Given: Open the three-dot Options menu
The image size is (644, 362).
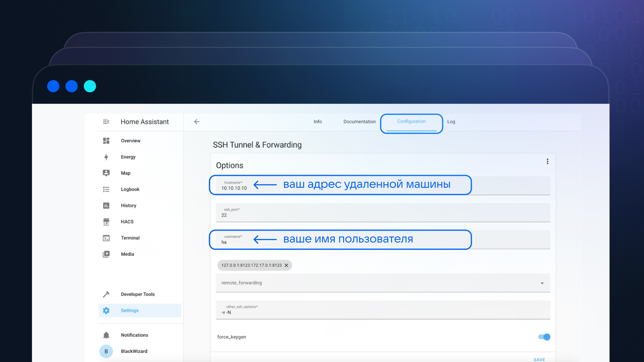Looking at the screenshot, I should pyautogui.click(x=548, y=161).
